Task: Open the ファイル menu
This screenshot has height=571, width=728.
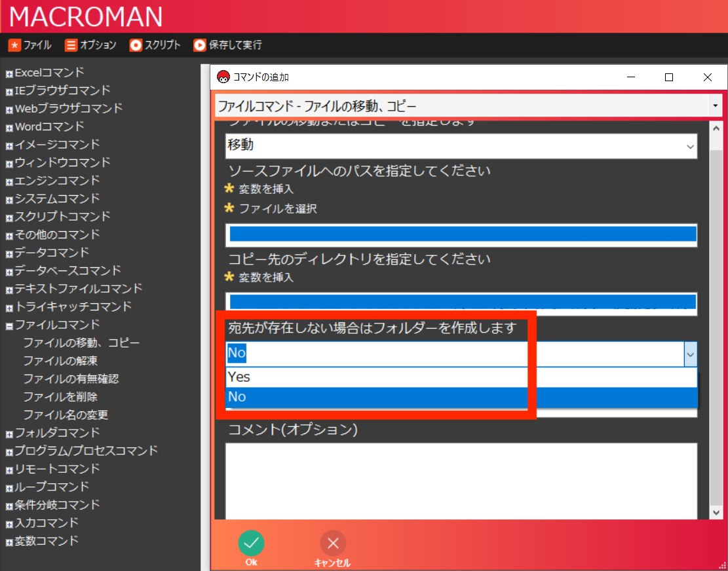Action: click(30, 45)
